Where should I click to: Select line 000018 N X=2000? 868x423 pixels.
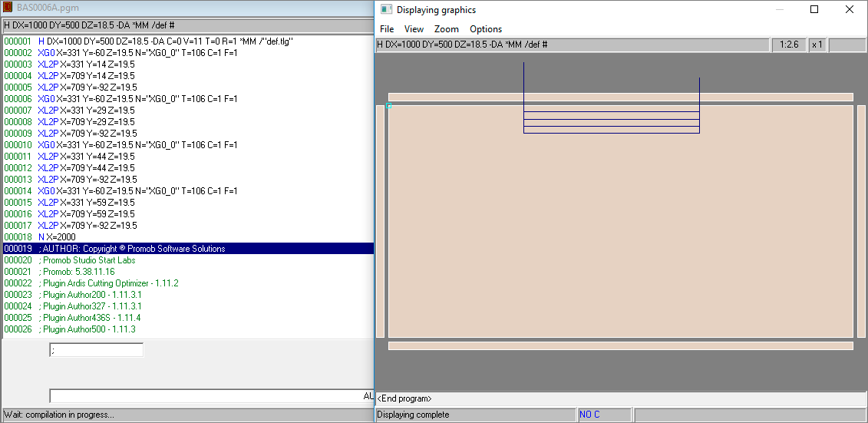click(x=188, y=237)
